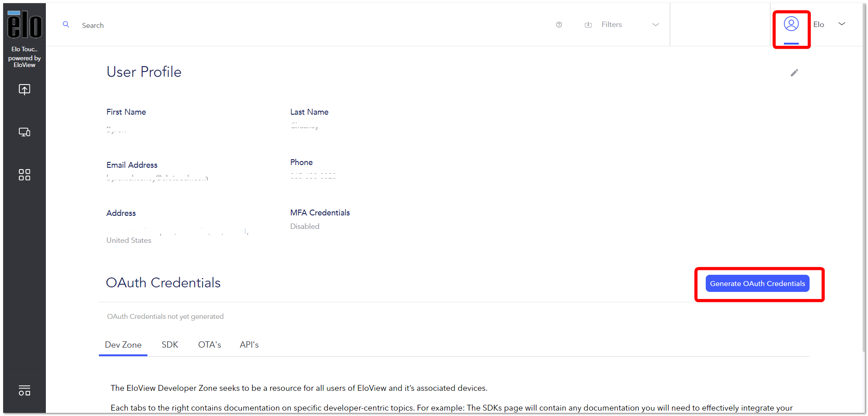
Task: Open the devices monitor sidebar icon
Action: tap(24, 132)
